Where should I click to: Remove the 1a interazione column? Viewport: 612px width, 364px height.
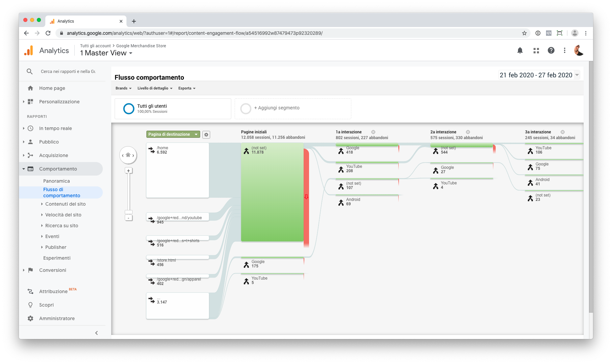pos(373,132)
